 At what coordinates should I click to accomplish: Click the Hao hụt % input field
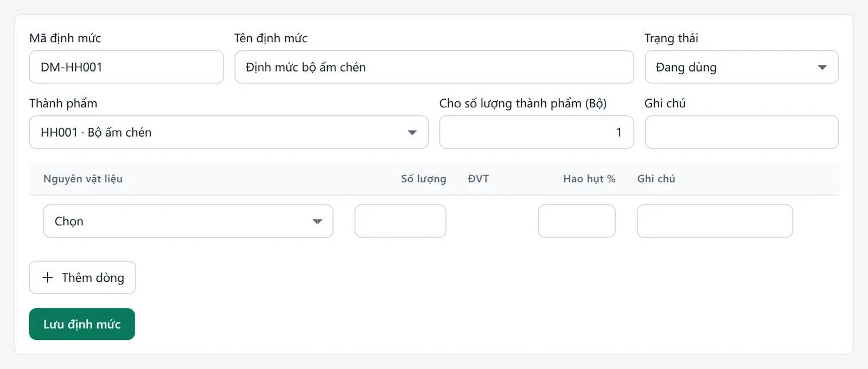pyautogui.click(x=577, y=221)
